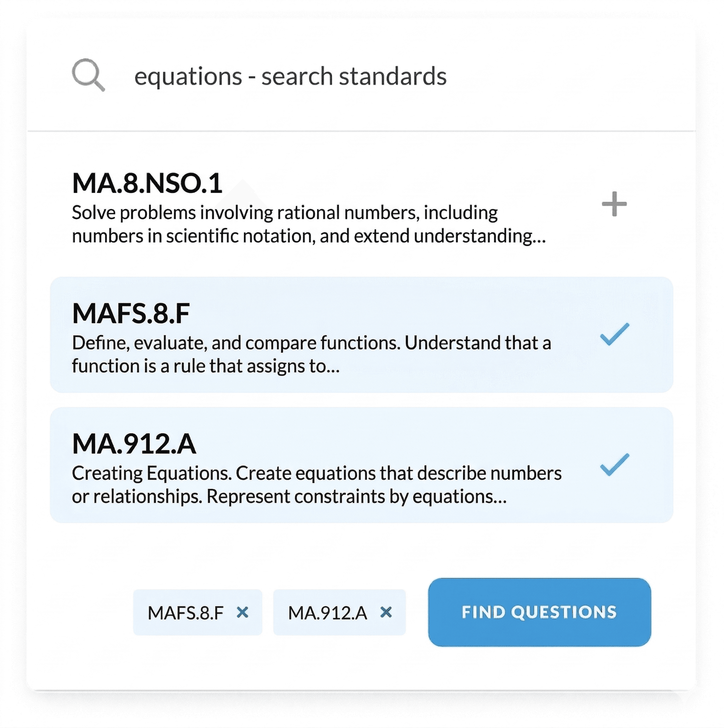Select the MA.912.A heading in the results

(134, 444)
